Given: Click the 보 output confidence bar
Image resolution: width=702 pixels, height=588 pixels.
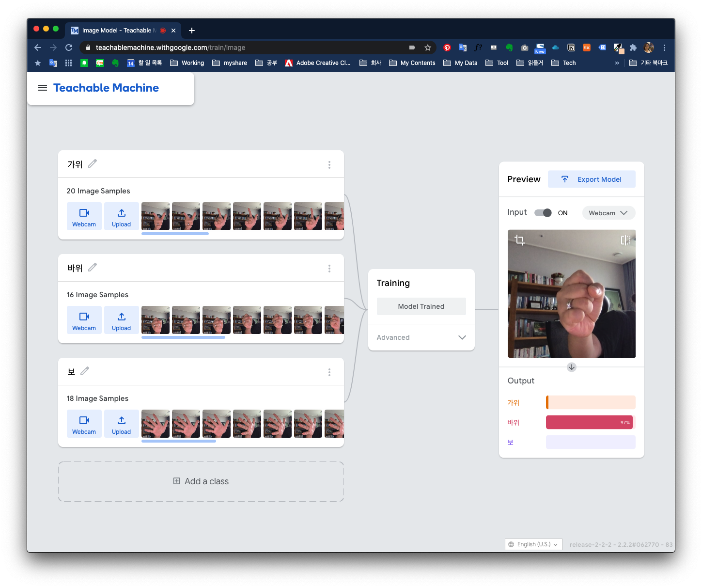Looking at the screenshot, I should [x=591, y=442].
